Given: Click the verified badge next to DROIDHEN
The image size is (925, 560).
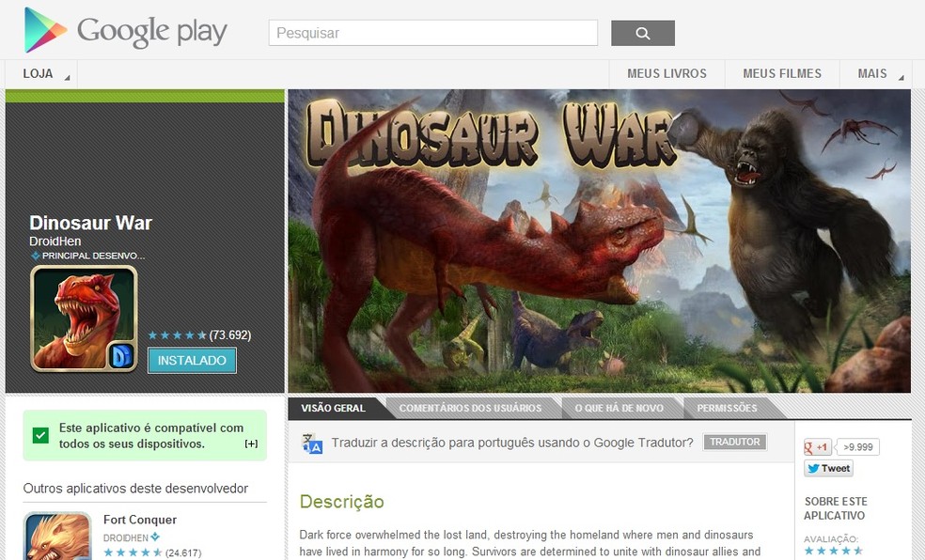Looking at the screenshot, I should (155, 537).
